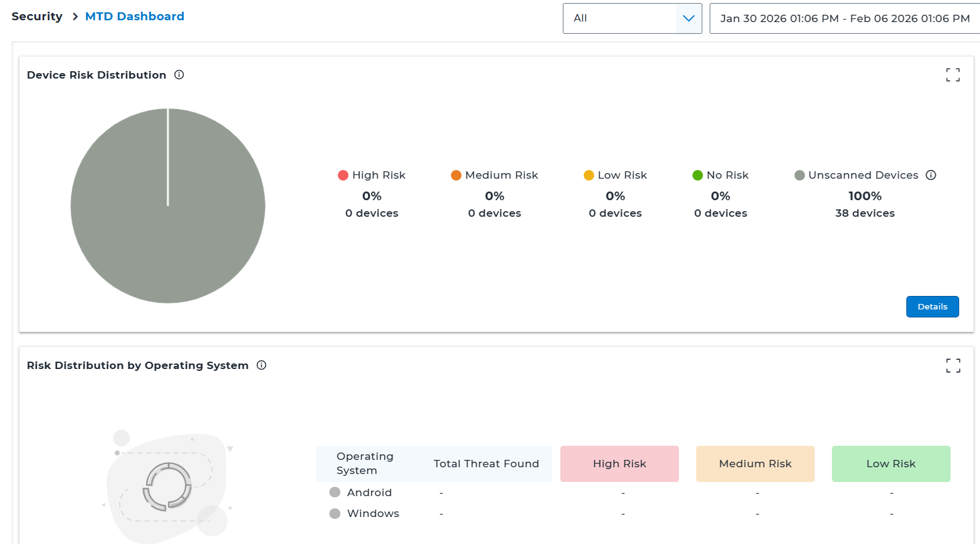Select the High Risk column header
980x544 pixels.
pos(619,464)
